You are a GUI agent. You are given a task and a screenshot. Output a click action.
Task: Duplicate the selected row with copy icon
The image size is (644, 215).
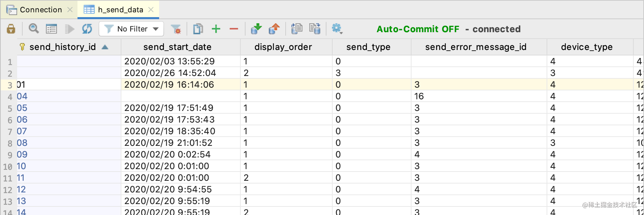(x=198, y=29)
